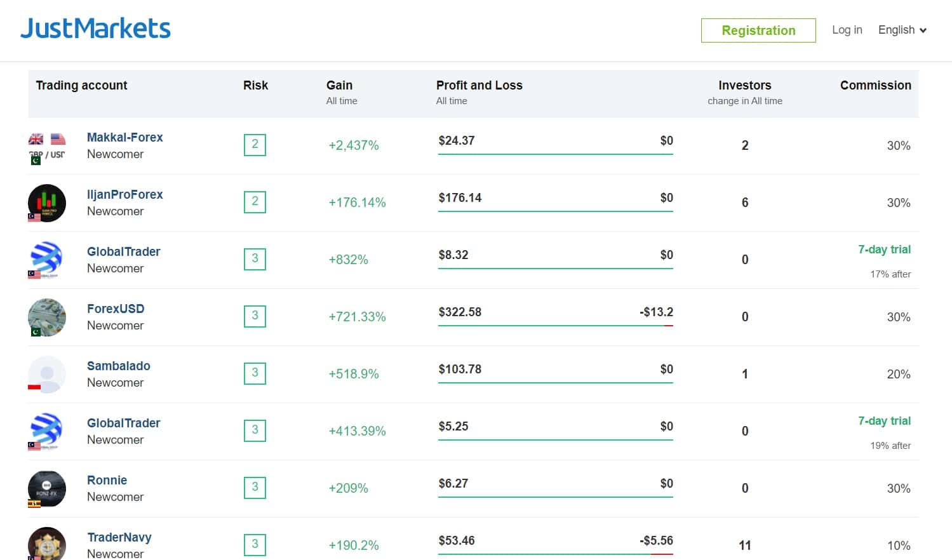952x560 pixels.
Task: Click the +413.39% gain value
Action: click(357, 431)
